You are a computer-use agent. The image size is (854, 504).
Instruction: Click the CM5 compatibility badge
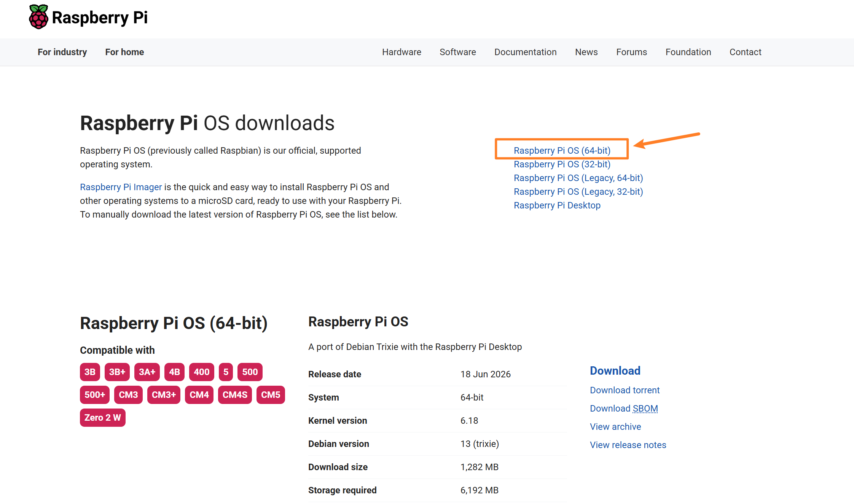pyautogui.click(x=271, y=395)
